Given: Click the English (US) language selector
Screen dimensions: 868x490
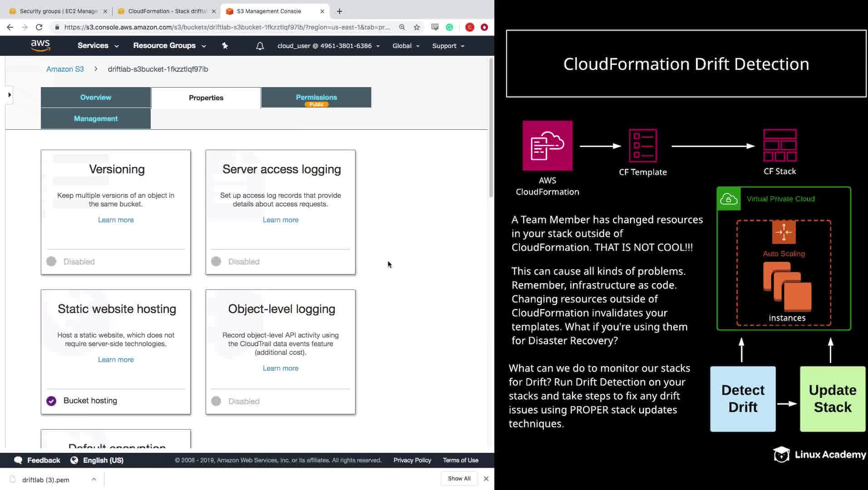Looking at the screenshot, I should click(103, 460).
